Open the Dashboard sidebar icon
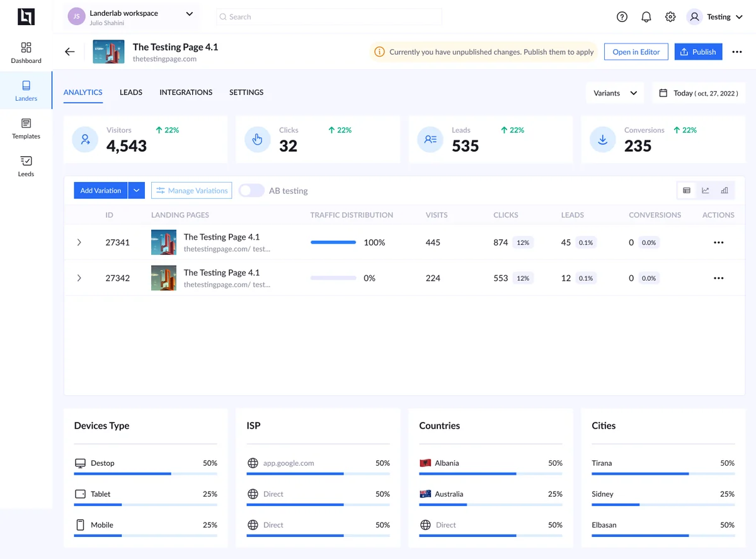 26,48
